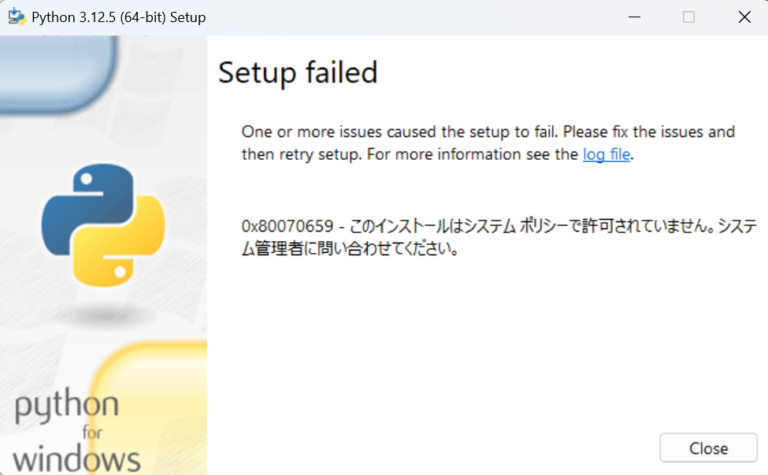Click the disabled maximize button

[688, 17]
